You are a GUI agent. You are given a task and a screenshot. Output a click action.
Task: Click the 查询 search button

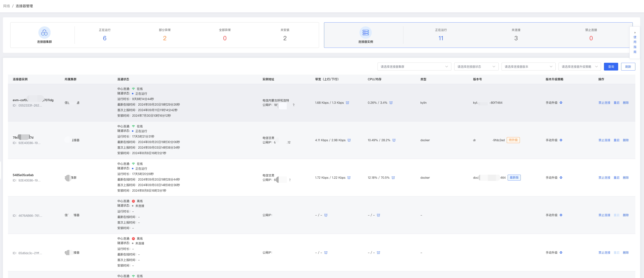[x=611, y=67]
